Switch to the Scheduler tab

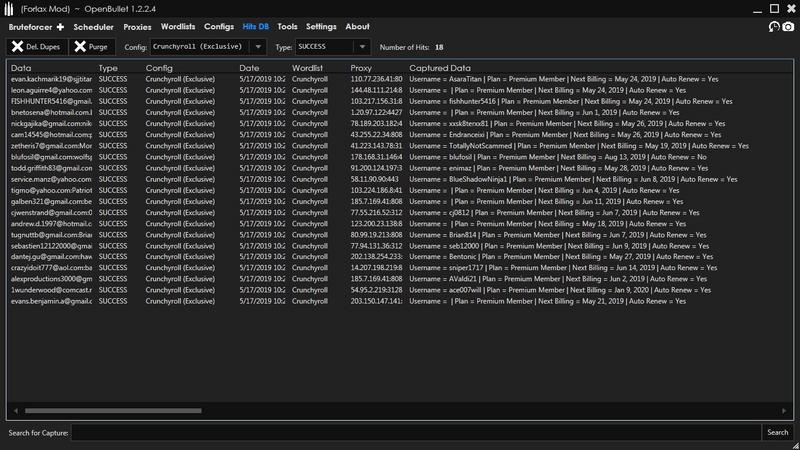pyautogui.click(x=93, y=27)
